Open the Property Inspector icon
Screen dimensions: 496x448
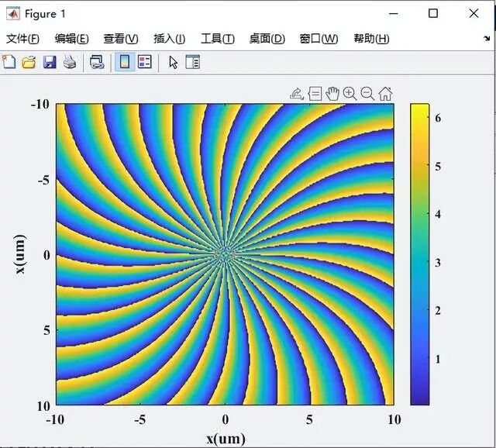192,62
